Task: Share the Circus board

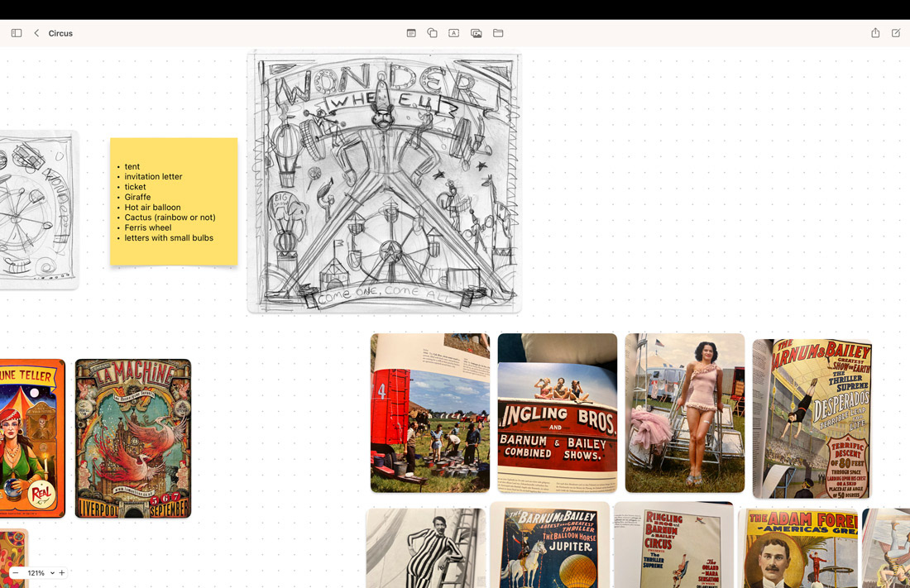Action: 875,33
